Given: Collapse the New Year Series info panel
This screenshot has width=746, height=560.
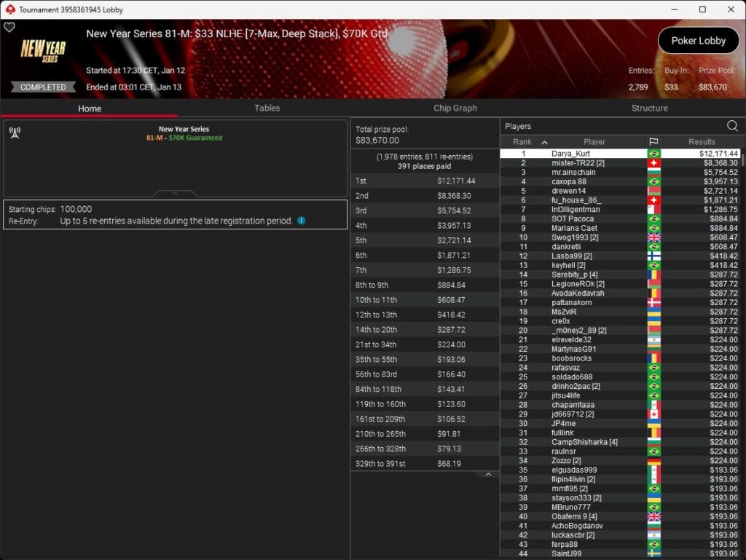Looking at the screenshot, I should click(x=175, y=194).
